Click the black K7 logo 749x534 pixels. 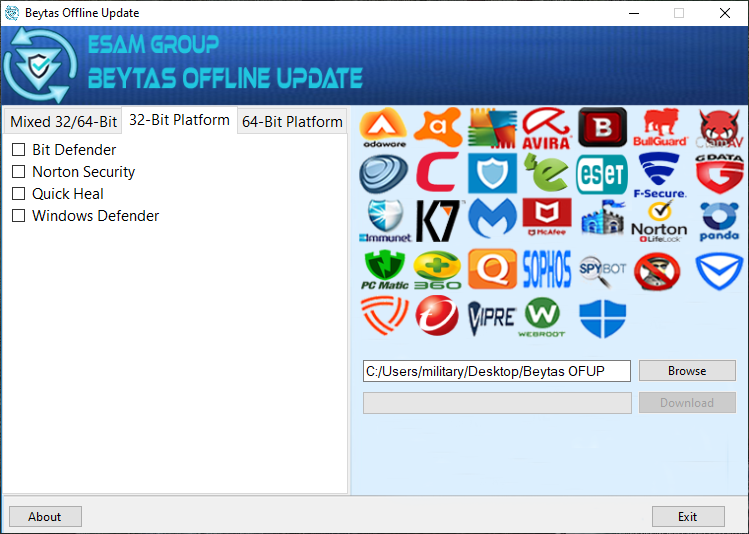click(439, 221)
